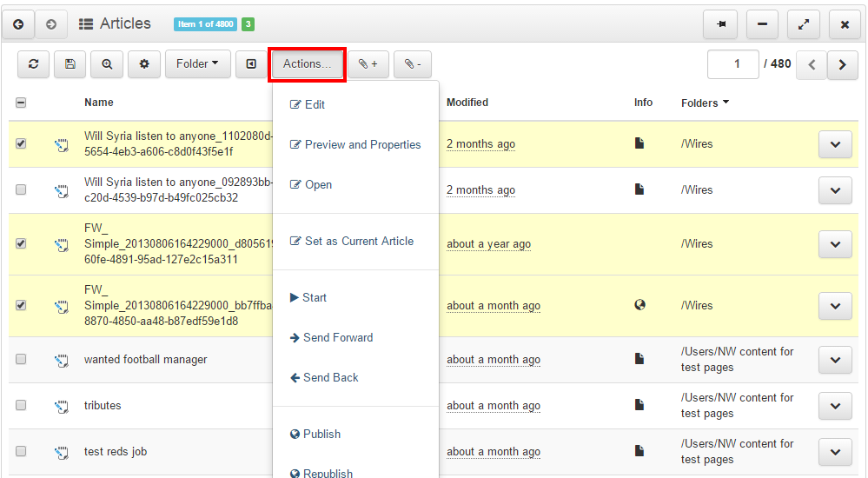Image resolution: width=868 pixels, height=478 pixels.
Task: Sort by the Name column header
Action: (x=98, y=103)
